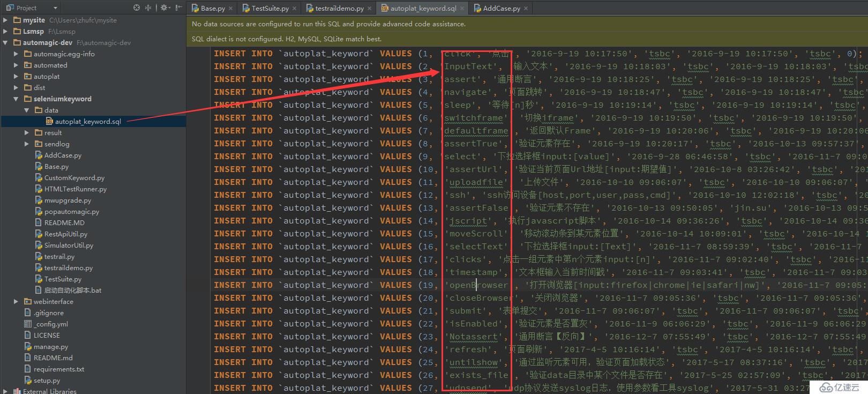This screenshot has height=394, width=868.
Task: Switch to the Base.py tab
Action: (x=212, y=8)
